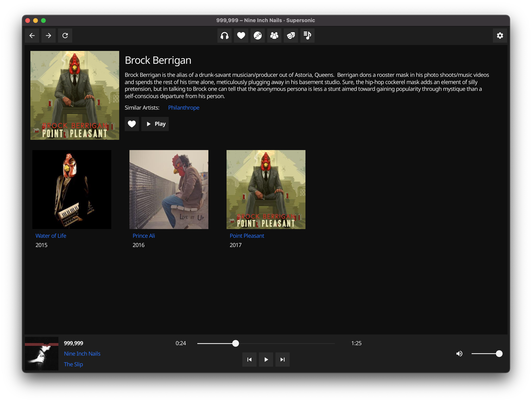Click the Prince Ali album title
The height and width of the screenshot is (402, 532).
click(x=144, y=236)
